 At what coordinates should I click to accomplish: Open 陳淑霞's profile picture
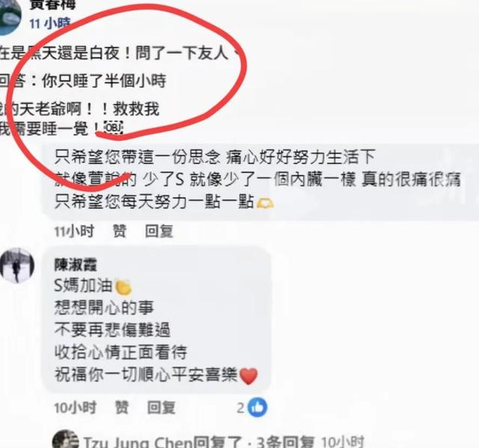click(x=17, y=265)
